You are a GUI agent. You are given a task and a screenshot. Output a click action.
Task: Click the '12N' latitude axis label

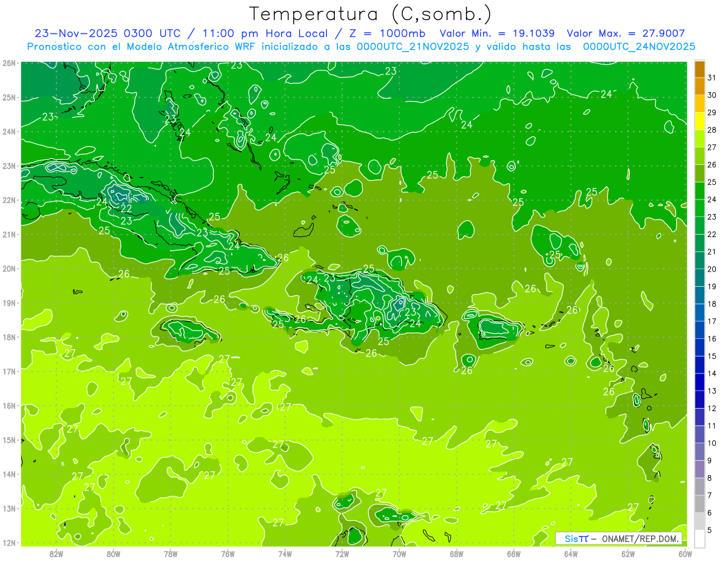(9, 543)
